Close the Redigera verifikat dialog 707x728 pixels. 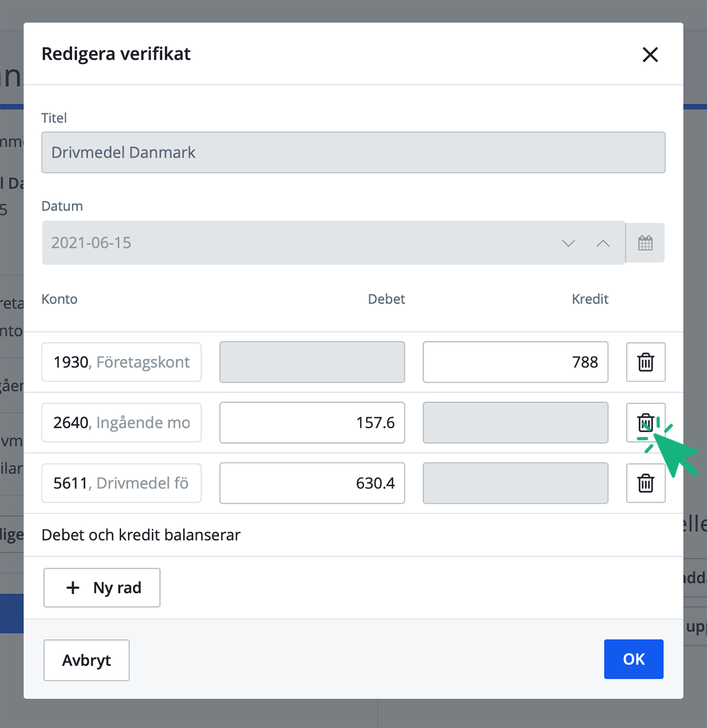pyautogui.click(x=650, y=55)
